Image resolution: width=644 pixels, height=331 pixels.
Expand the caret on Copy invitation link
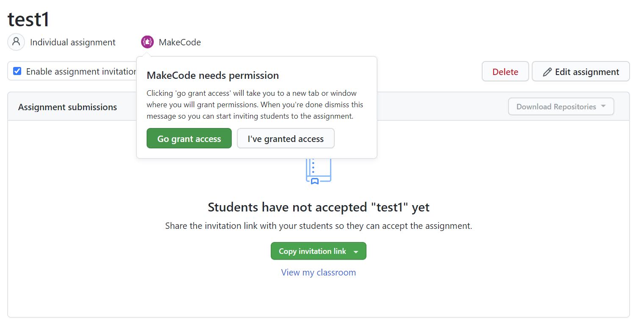356,252
